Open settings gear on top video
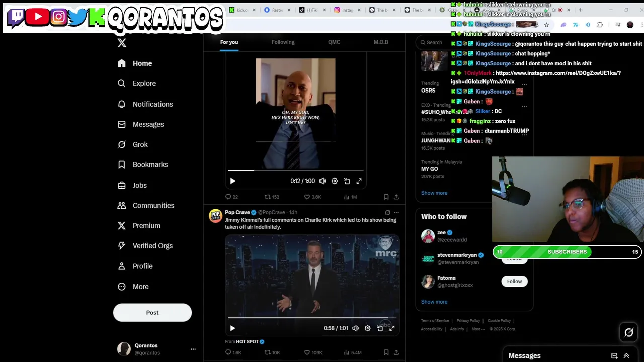Viewport: 644px width, 362px height. coord(335,181)
